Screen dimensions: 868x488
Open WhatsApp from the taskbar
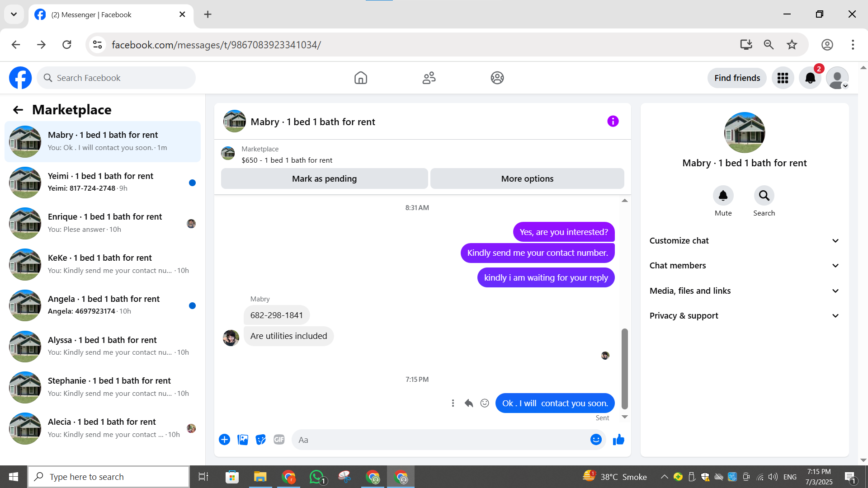click(316, 477)
